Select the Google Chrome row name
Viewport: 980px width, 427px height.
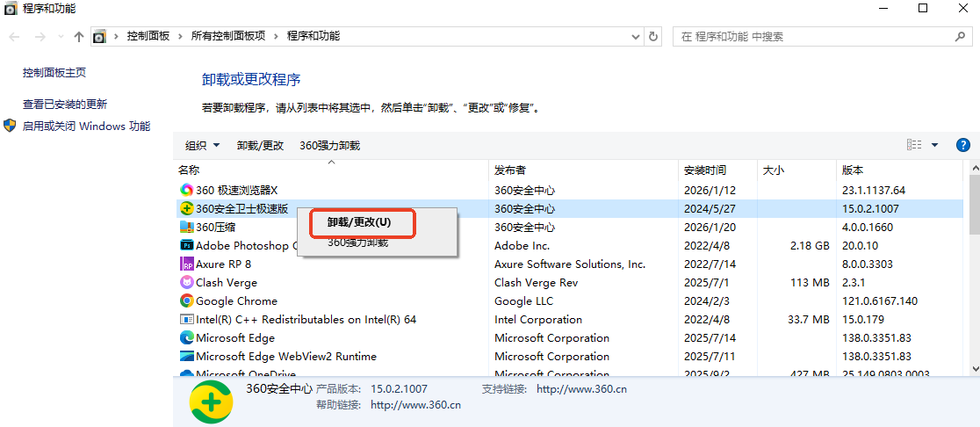tap(236, 300)
